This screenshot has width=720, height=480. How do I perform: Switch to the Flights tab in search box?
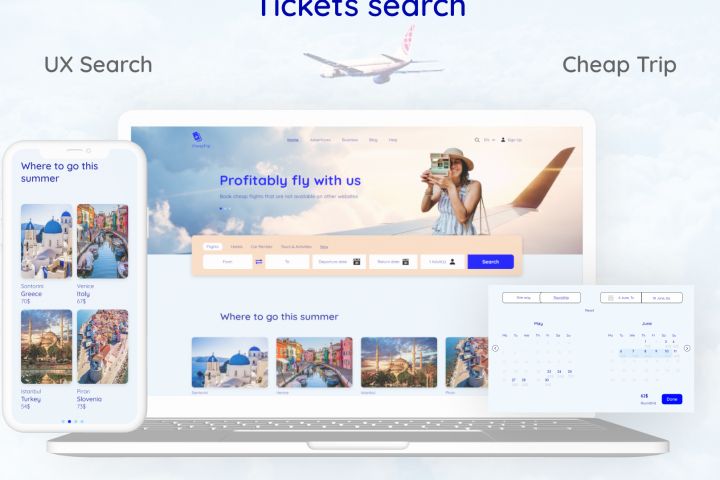pyautogui.click(x=213, y=247)
